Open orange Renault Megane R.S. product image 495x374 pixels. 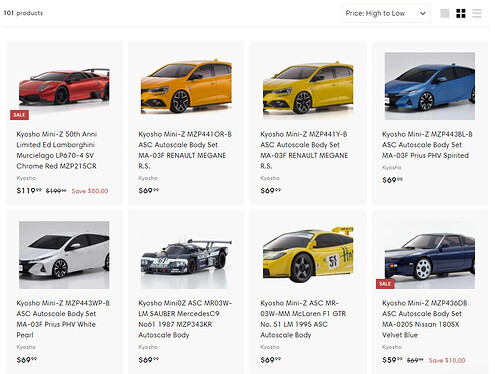pyautogui.click(x=186, y=86)
